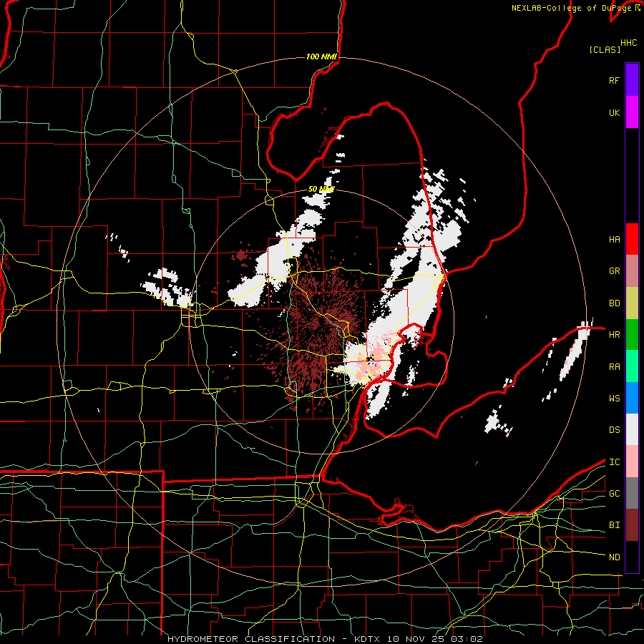
Task: Click the [CLAS] label above the legend
Action: tap(604, 49)
